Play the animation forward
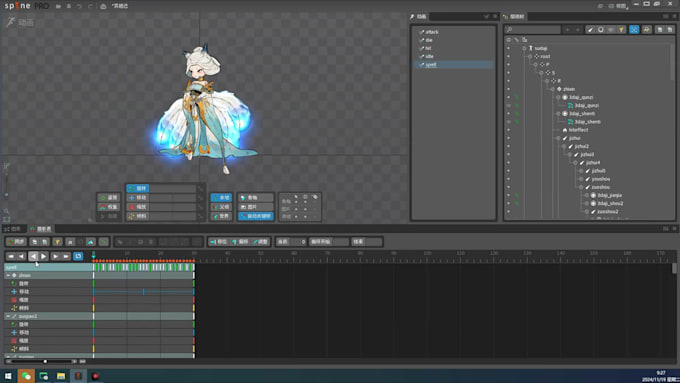 point(43,256)
